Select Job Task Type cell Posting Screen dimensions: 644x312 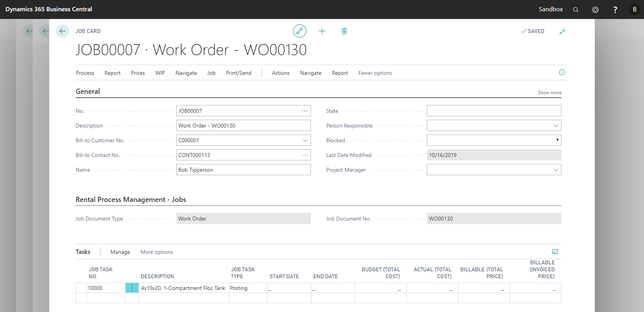tap(248, 288)
